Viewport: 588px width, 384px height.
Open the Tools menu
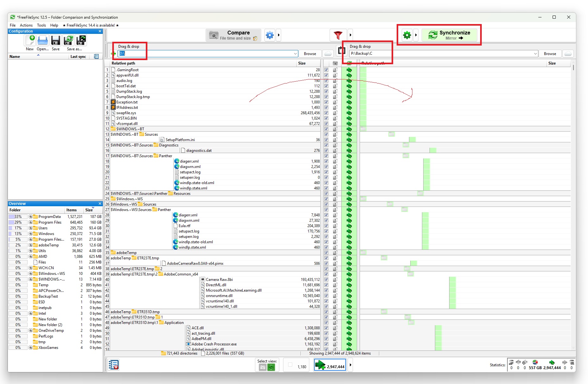[41, 25]
